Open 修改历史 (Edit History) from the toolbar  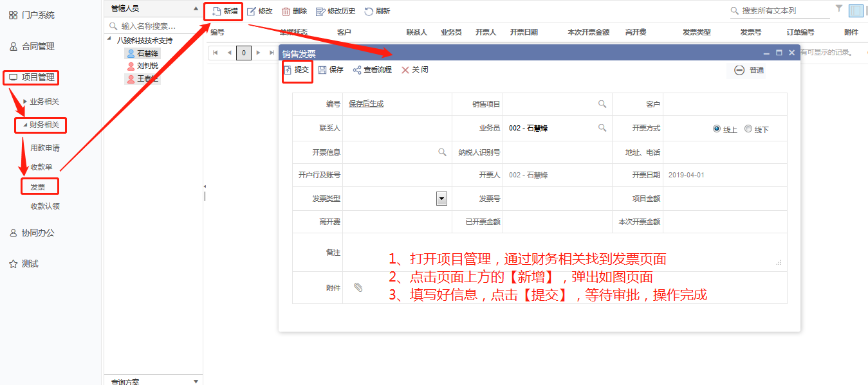(x=320, y=11)
